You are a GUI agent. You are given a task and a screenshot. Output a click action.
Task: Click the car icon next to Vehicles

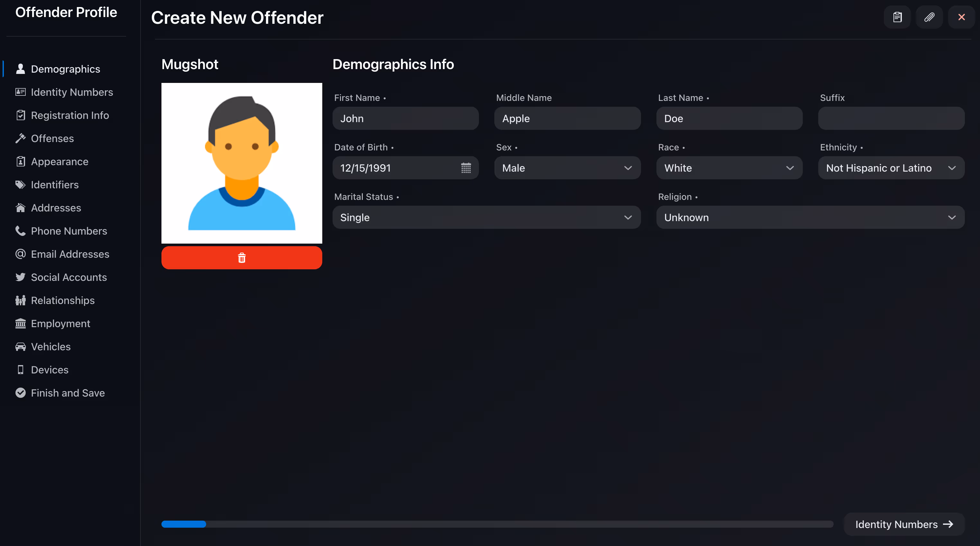pos(21,346)
